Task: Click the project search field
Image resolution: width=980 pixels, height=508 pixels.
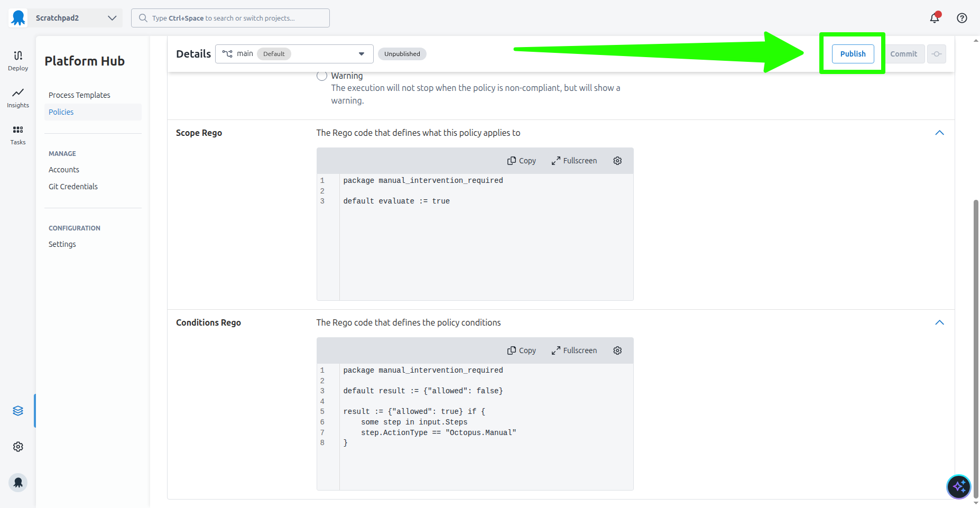Action: coord(230,17)
